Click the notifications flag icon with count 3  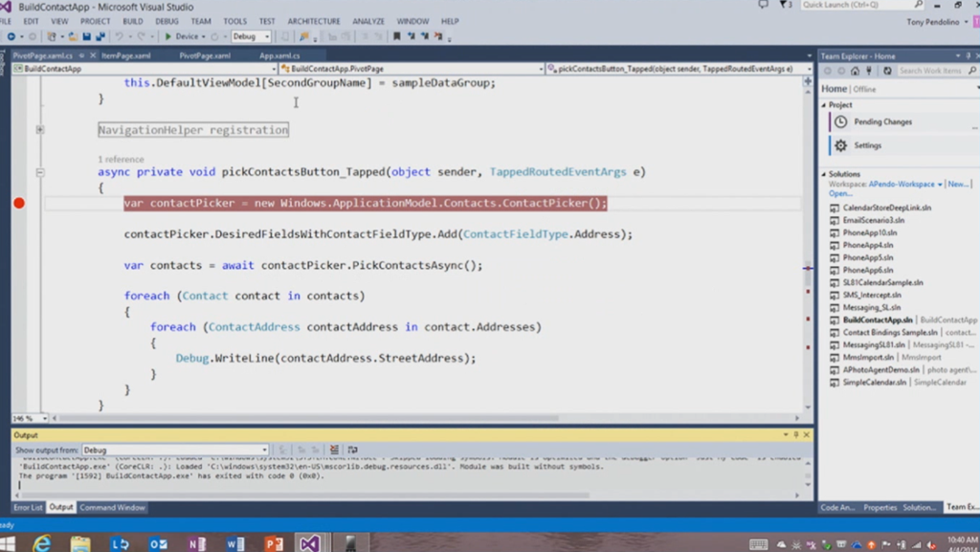point(787,5)
